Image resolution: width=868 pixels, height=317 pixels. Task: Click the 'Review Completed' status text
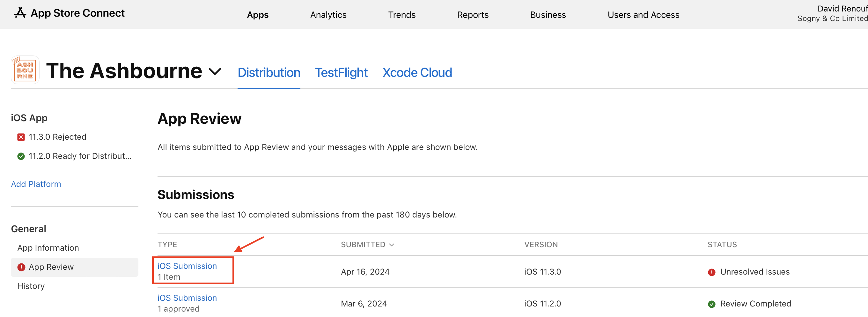click(x=755, y=304)
